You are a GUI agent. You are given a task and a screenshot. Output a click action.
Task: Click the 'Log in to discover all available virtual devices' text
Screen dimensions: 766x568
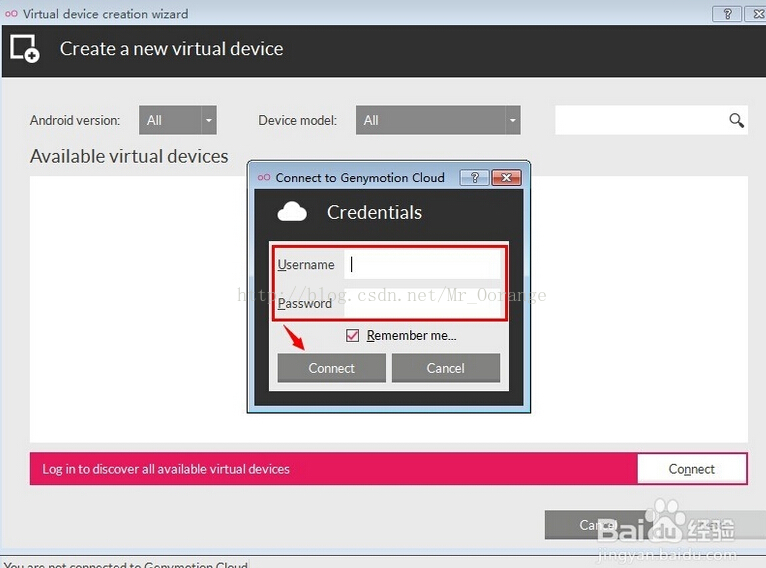pyautogui.click(x=166, y=469)
